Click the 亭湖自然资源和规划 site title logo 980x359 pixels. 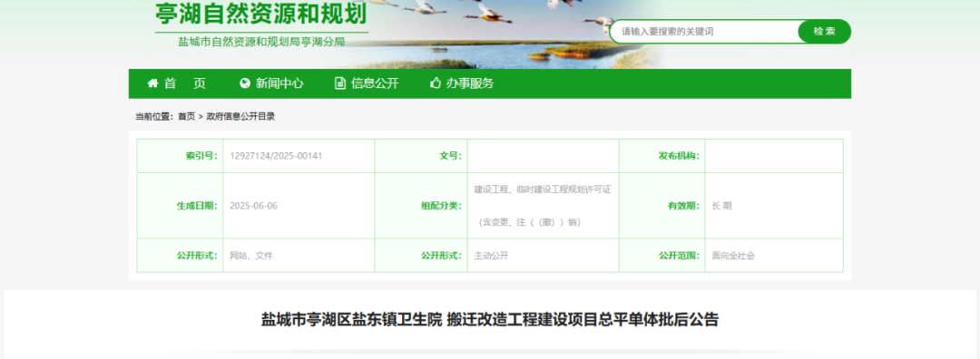tap(261, 13)
